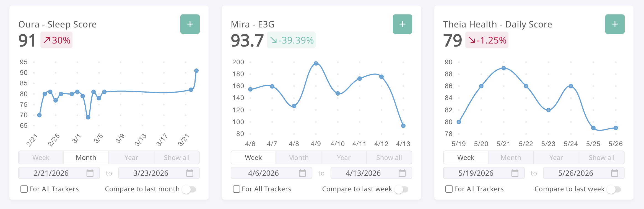Click the 4/13 data point on E3G chart
The height and width of the screenshot is (209, 644).
403,126
